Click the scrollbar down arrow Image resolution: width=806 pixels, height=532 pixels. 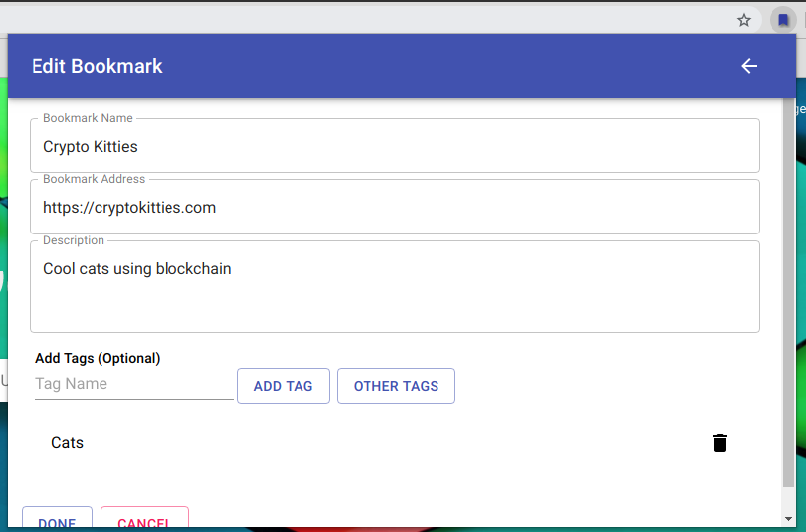(x=788, y=519)
